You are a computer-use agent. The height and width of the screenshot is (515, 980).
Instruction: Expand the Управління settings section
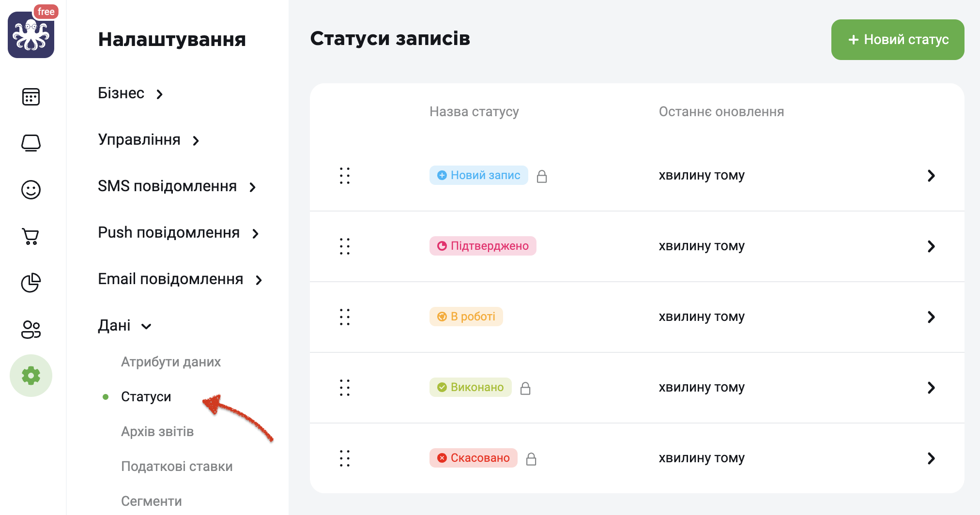(149, 139)
